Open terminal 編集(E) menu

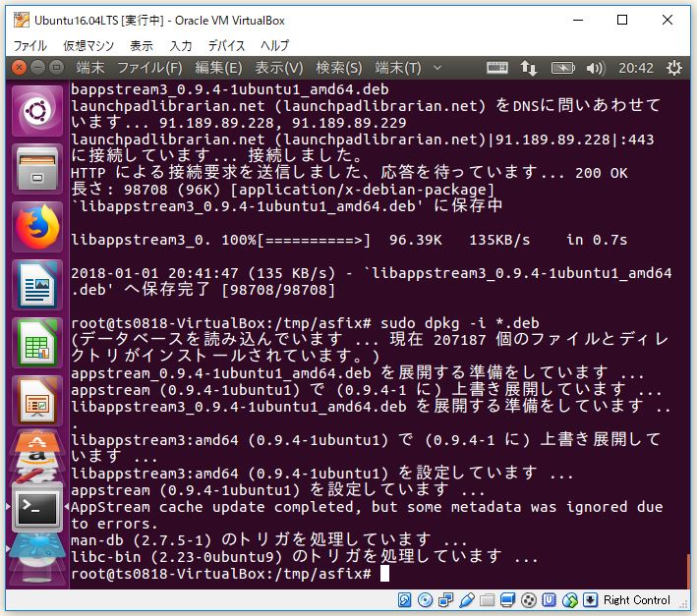click(x=218, y=68)
